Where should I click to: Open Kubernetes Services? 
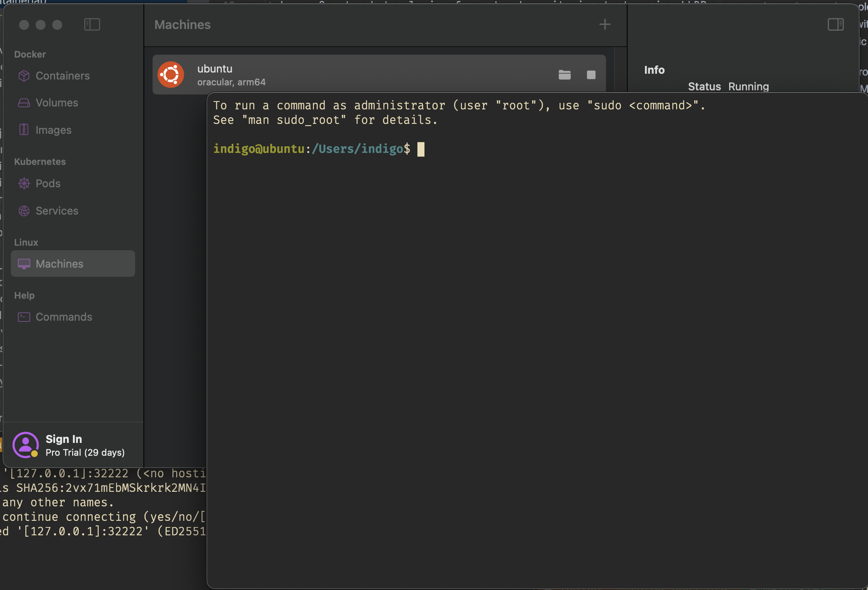[x=57, y=211]
